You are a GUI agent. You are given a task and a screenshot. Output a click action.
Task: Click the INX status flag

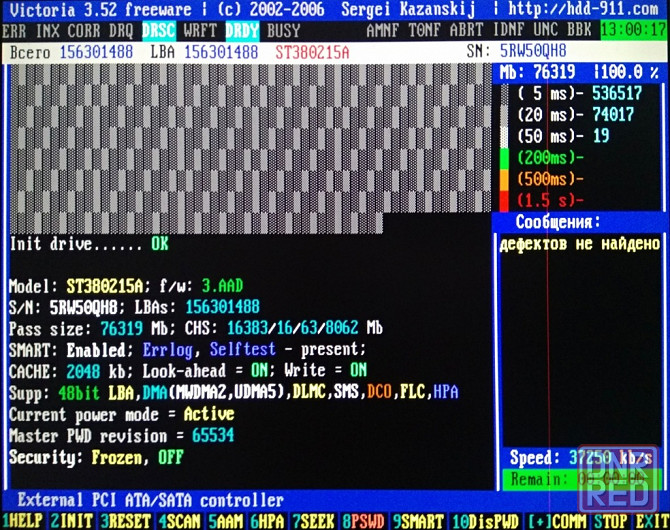coord(47,31)
